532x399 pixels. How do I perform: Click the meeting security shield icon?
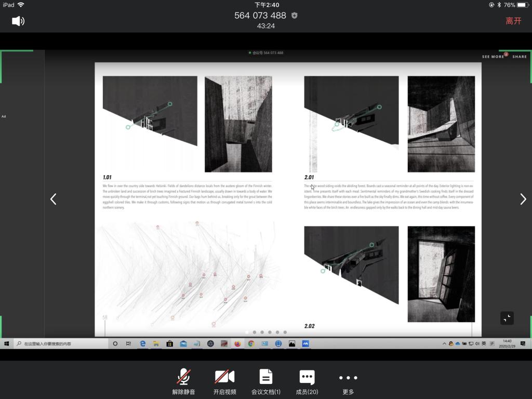(x=295, y=16)
